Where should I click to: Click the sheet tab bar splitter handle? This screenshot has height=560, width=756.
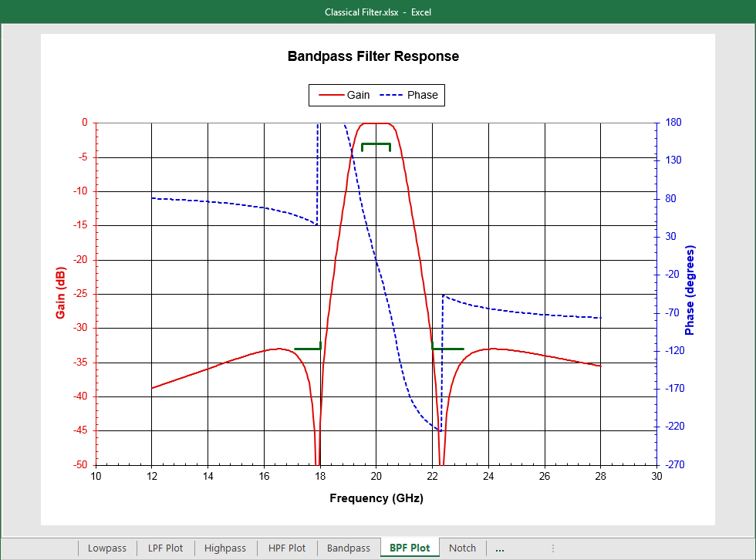coord(552,548)
